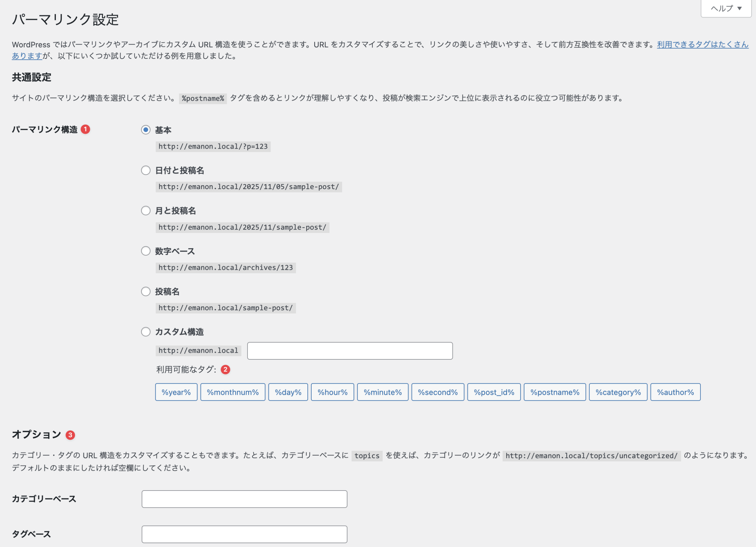Click the %postname% tag button
The width and height of the screenshot is (756, 547).
click(x=555, y=392)
